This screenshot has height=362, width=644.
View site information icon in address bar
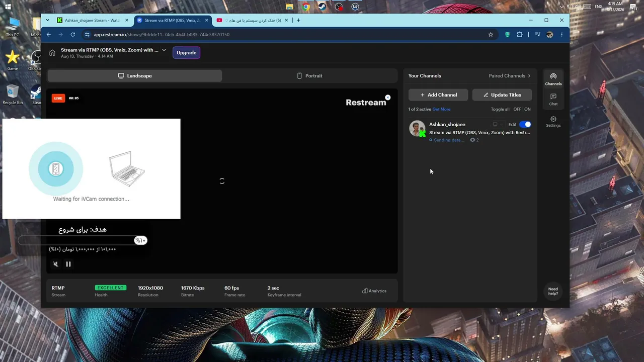[87, 35]
